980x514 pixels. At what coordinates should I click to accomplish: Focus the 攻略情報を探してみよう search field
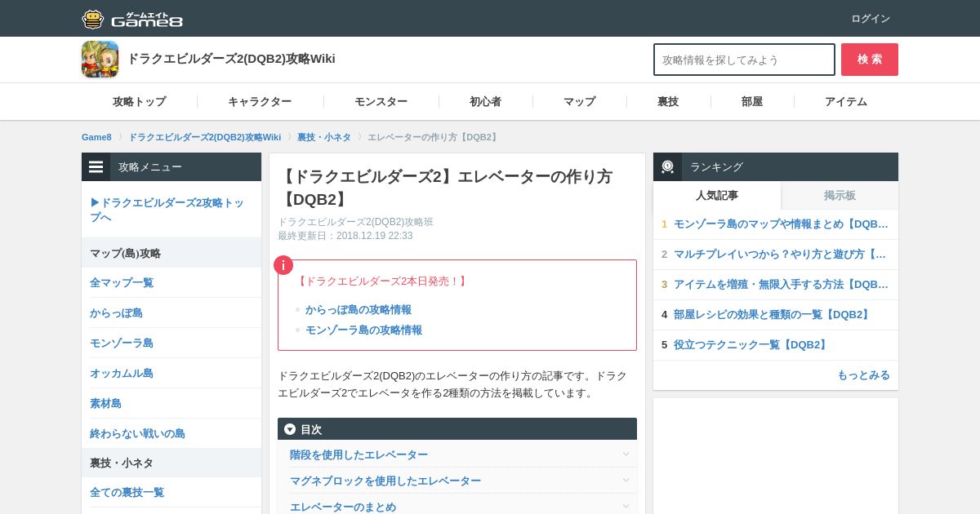tap(744, 60)
